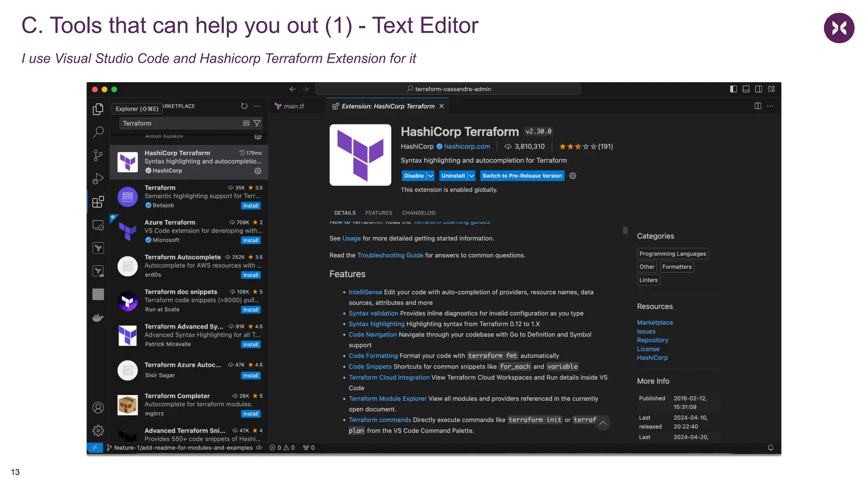Install Terraform doc snippets extension
The width and height of the screenshot is (868, 488).
tap(251, 310)
